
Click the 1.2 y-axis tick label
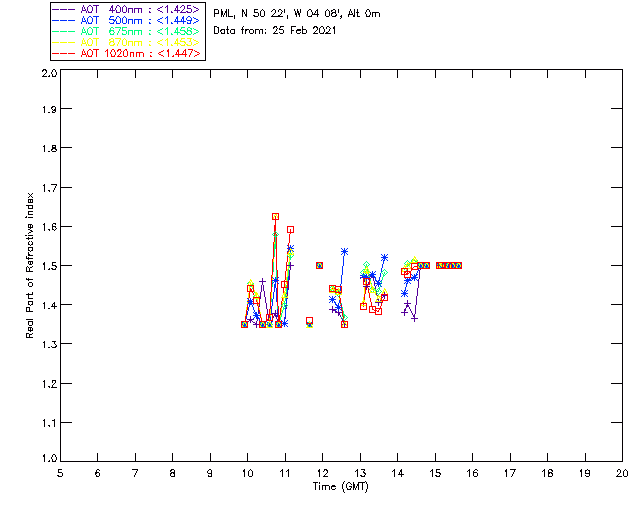pos(49,384)
